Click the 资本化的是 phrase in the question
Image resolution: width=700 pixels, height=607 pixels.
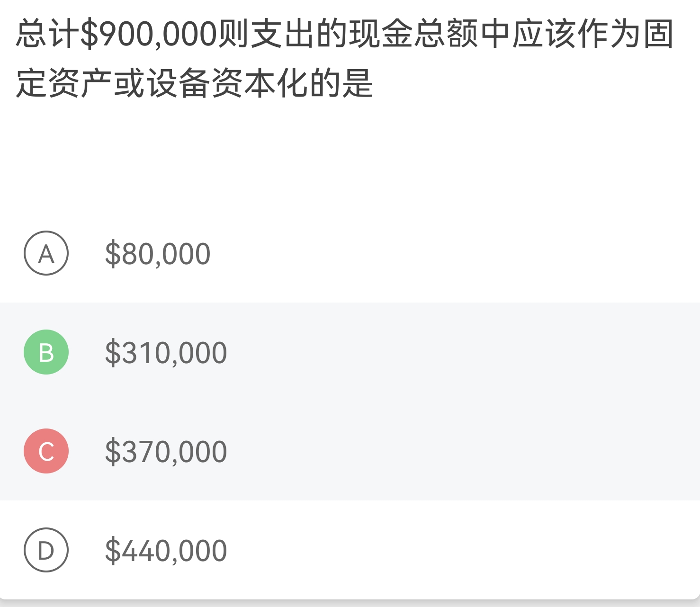[x=292, y=83]
